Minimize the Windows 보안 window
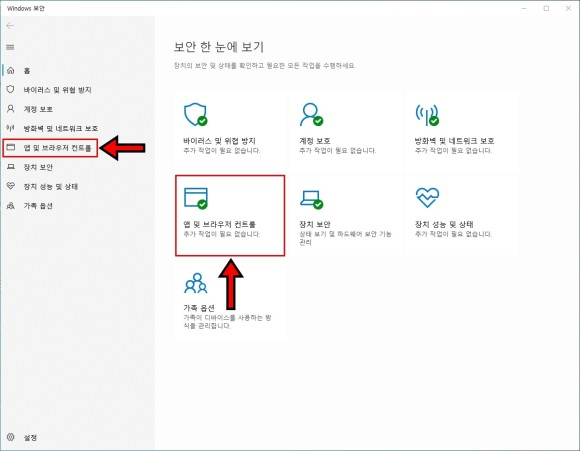 pos(524,8)
